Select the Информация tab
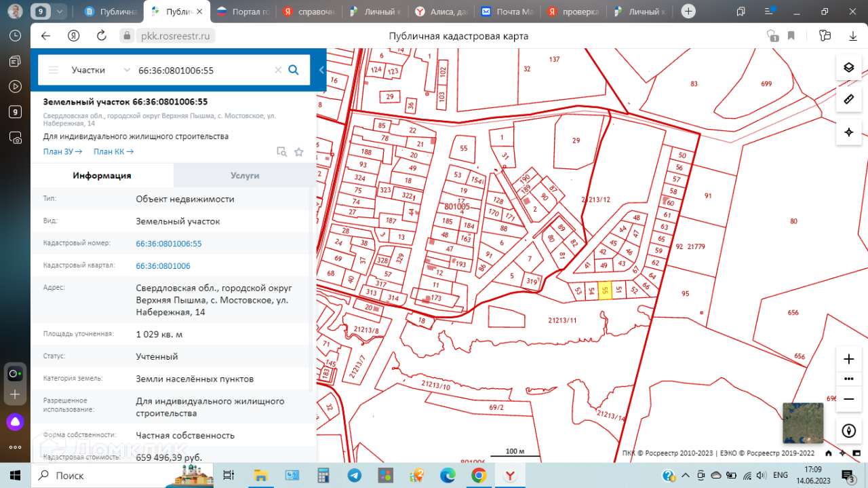 pos(102,175)
